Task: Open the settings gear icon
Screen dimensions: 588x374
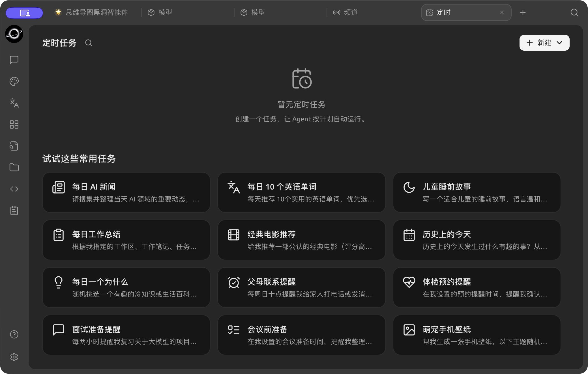Action: (x=14, y=357)
